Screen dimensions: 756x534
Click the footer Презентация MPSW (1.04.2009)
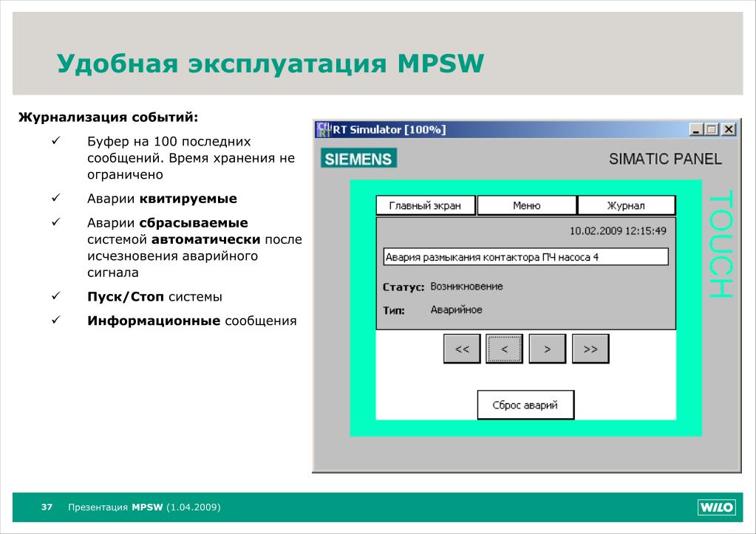(x=144, y=507)
